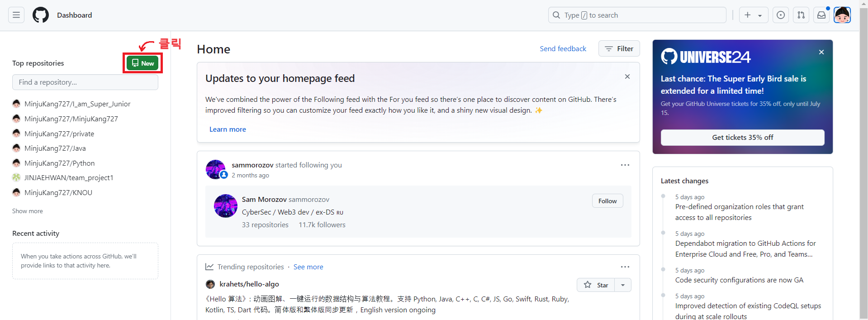
Task: Open sammorozov avatar in follow event
Action: 216,169
